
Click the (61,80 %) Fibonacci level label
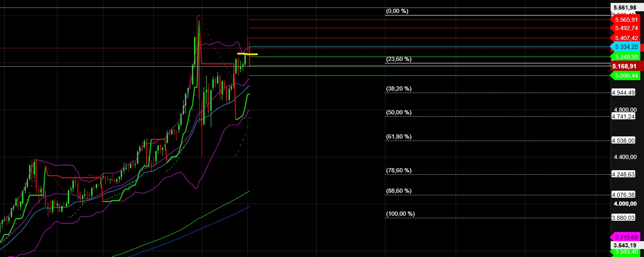(x=399, y=136)
